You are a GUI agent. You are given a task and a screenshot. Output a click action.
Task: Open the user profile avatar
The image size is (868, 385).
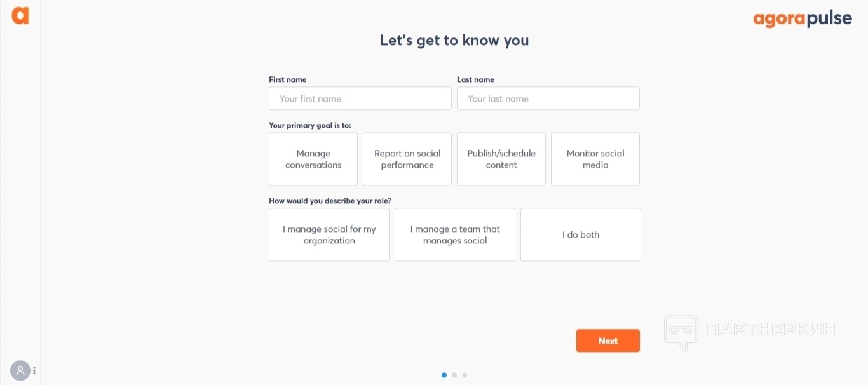(20, 370)
